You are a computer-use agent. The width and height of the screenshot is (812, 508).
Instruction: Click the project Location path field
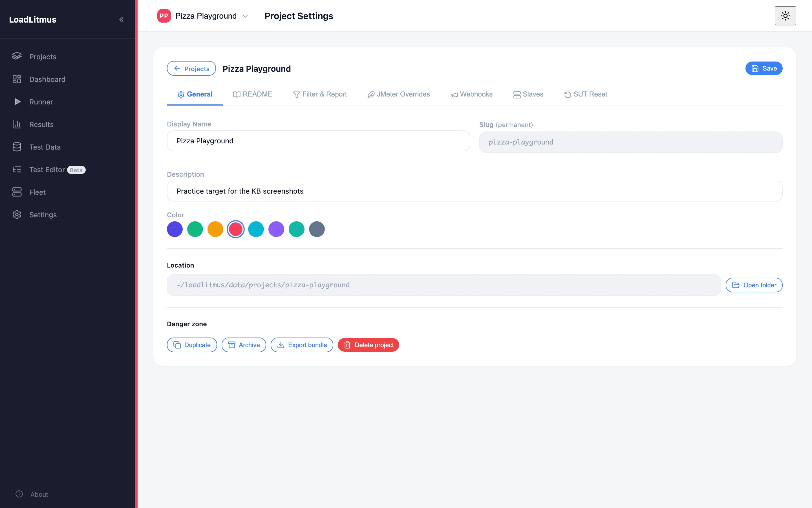(444, 285)
